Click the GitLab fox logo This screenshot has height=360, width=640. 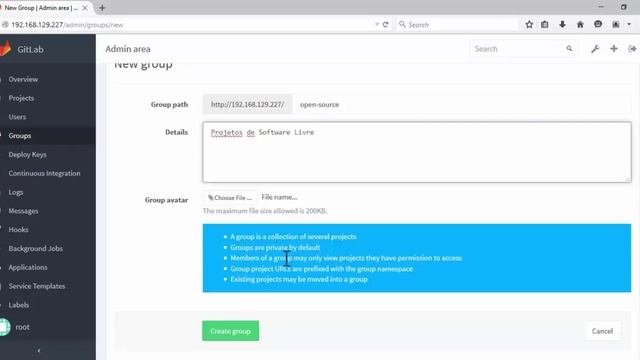[5, 49]
